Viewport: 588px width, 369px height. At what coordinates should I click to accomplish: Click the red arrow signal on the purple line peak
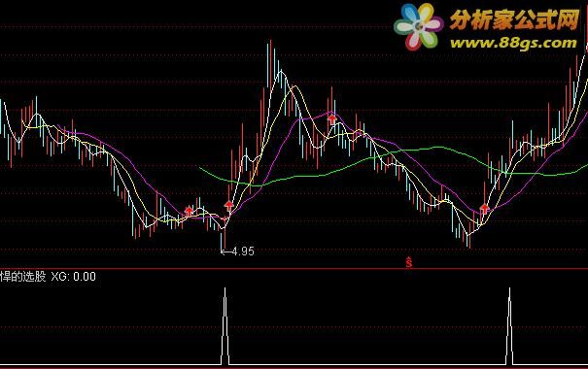tap(332, 119)
